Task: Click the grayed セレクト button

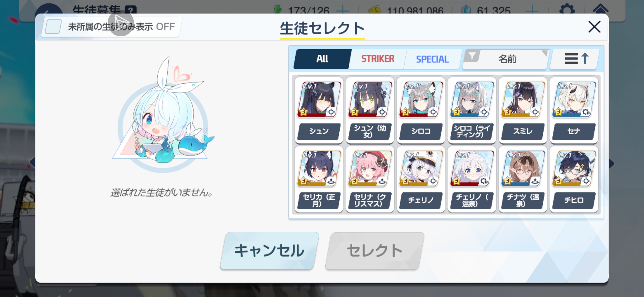Action: [x=375, y=251]
